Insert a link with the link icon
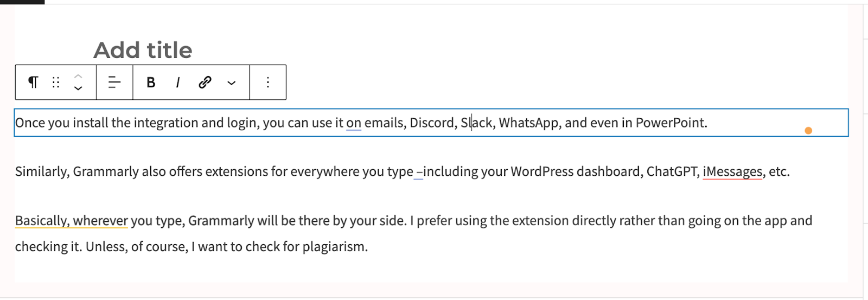868x300 pixels. 205,82
